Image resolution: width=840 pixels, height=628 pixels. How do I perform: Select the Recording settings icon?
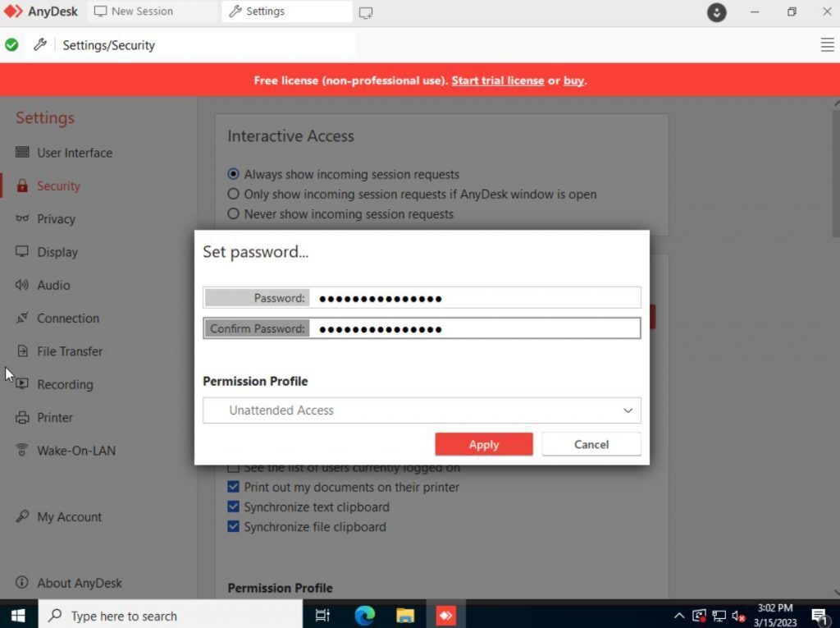point(21,384)
